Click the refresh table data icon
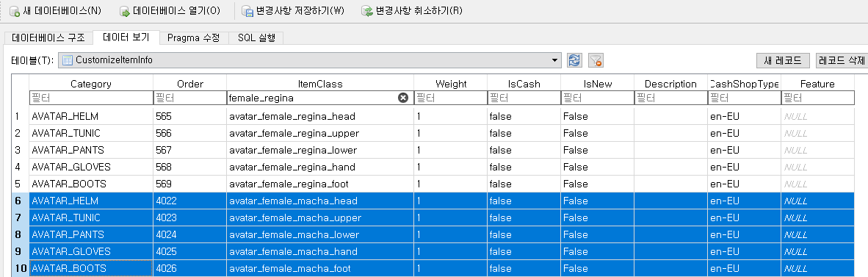This screenshot has width=868, height=277. point(574,60)
